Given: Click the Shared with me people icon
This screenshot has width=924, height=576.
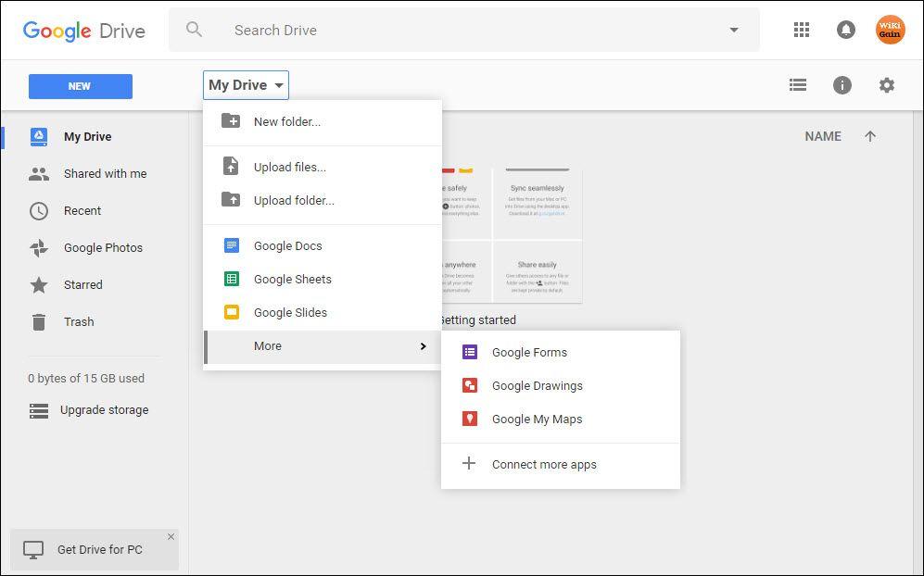Looking at the screenshot, I should 39,174.
